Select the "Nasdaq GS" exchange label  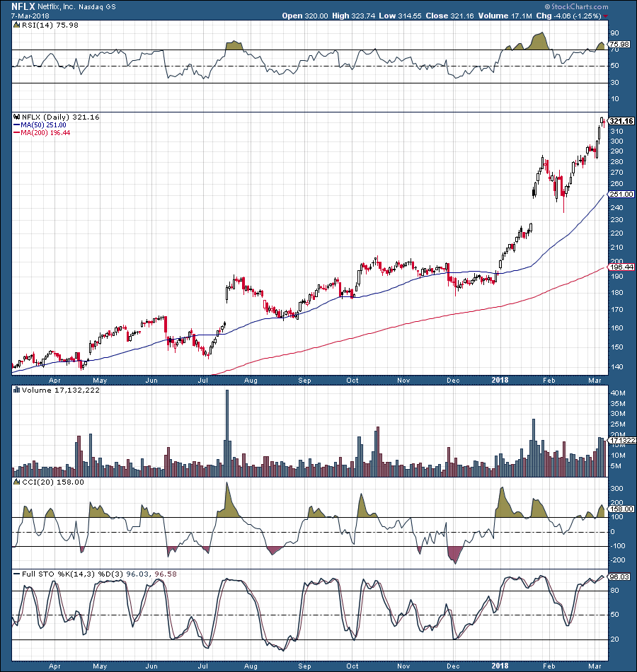pos(97,7)
